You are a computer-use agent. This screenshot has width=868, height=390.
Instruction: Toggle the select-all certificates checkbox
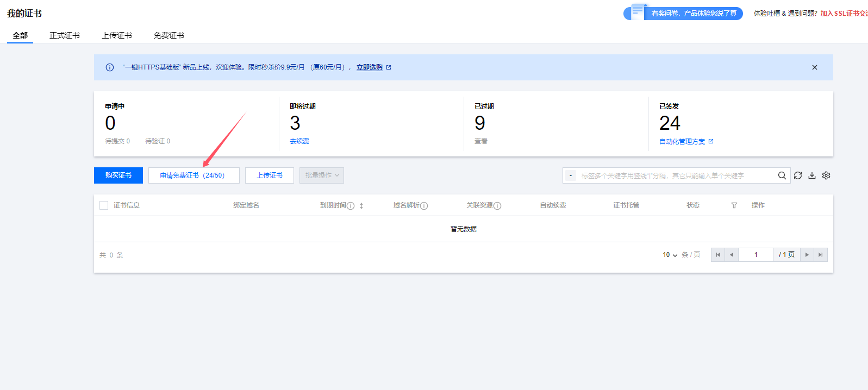click(x=104, y=205)
